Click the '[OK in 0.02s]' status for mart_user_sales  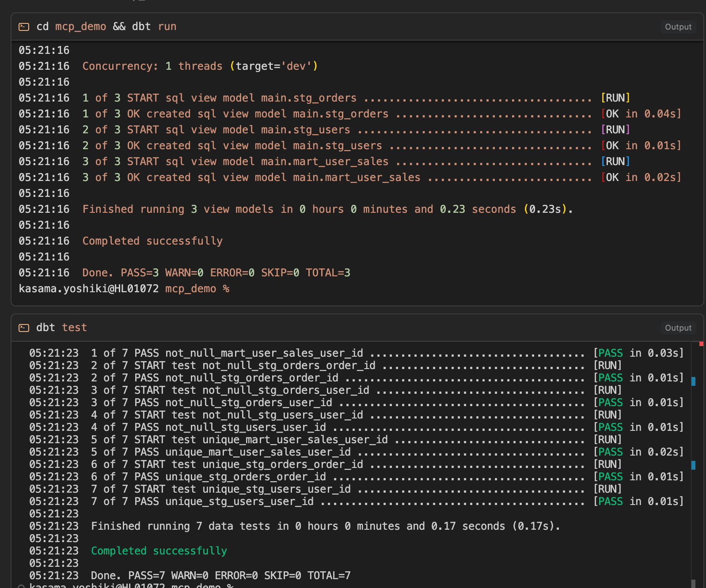pyautogui.click(x=641, y=177)
